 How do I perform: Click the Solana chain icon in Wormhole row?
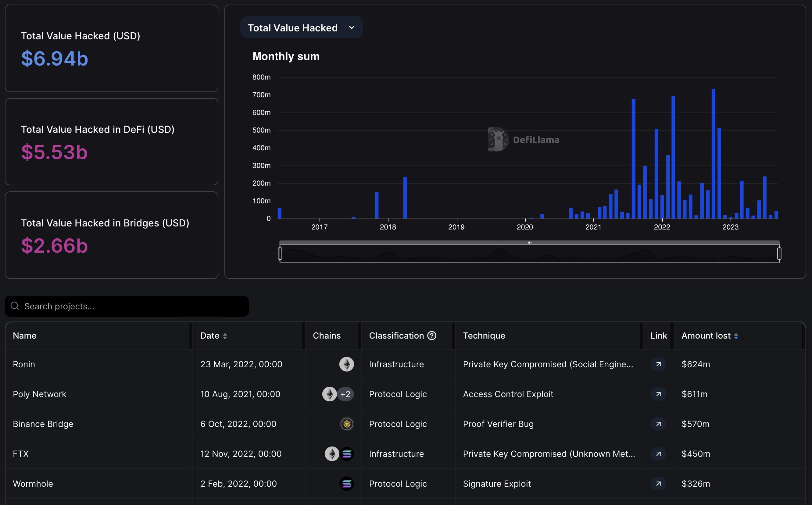(347, 484)
